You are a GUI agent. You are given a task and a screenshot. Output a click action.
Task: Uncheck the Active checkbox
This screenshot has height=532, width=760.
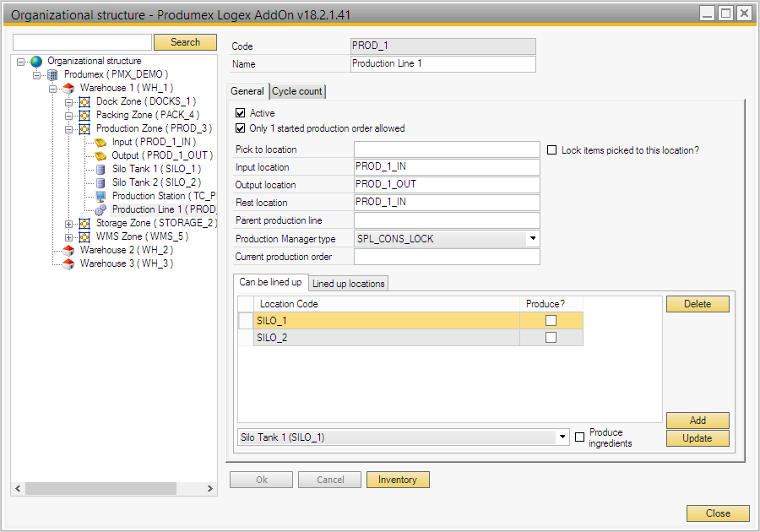[241, 113]
